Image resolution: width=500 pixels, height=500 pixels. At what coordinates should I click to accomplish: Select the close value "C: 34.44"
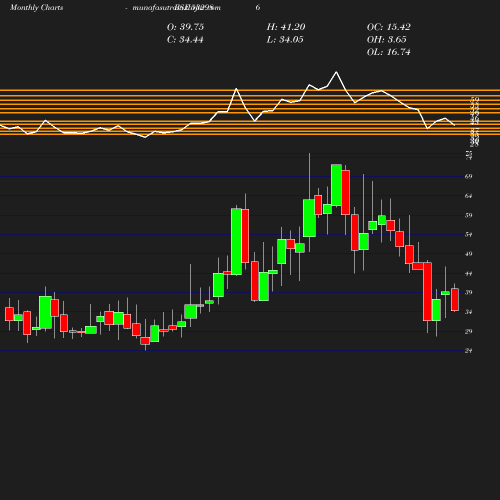[x=185, y=40]
